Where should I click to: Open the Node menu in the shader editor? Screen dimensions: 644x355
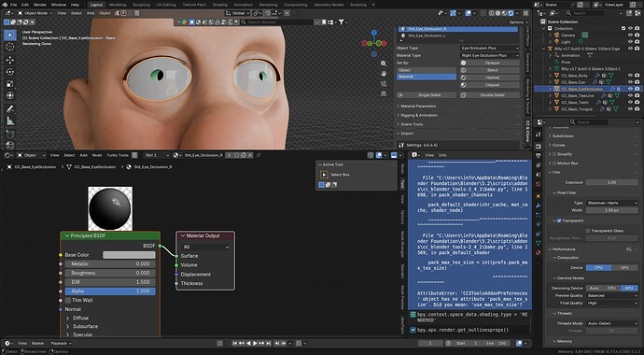tap(97, 155)
